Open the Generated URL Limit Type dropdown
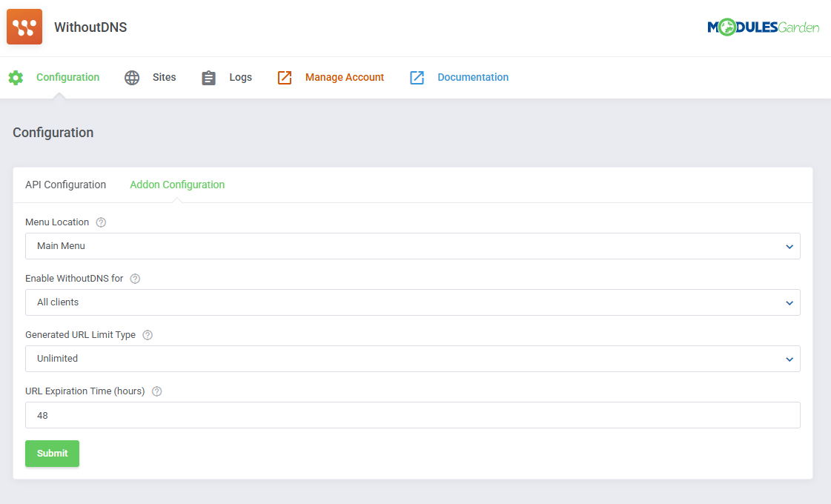Screen dimensions: 831x504 413,358
